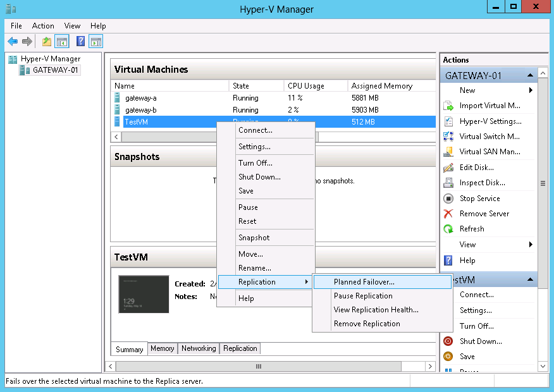Click the red X Remove Server icon
Screen dimensions: 554x392
pyautogui.click(x=448, y=214)
